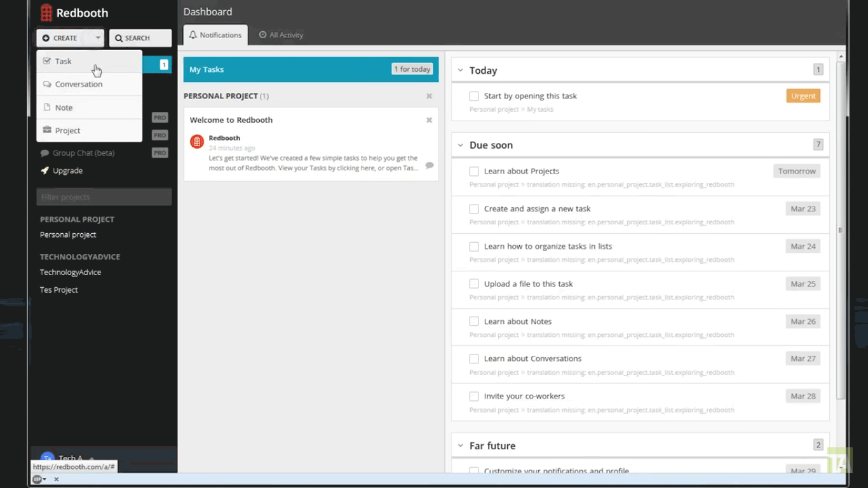Image resolution: width=868 pixels, height=488 pixels.
Task: Open the 'Learn about Conversations' task title
Action: tap(532, 358)
